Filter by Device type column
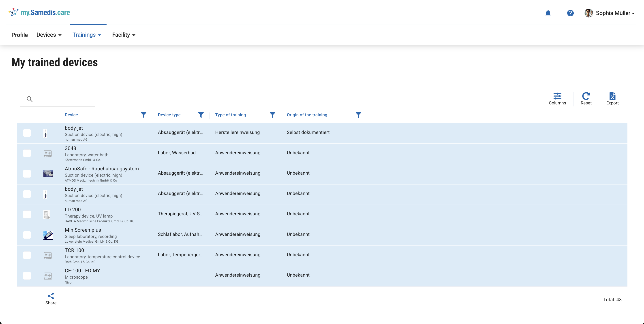The image size is (644, 324). 201,115
